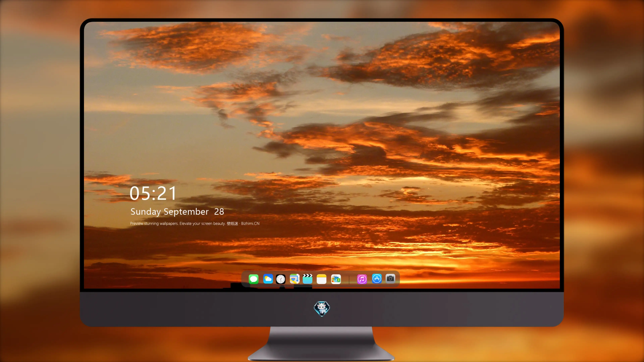
Task: Launch the pink iTunes Store app in dock
Action: point(362,279)
